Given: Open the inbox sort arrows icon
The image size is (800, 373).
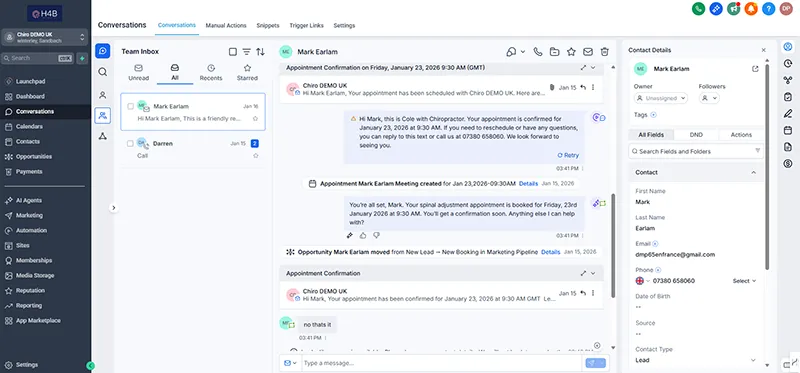Looking at the screenshot, I should point(260,52).
